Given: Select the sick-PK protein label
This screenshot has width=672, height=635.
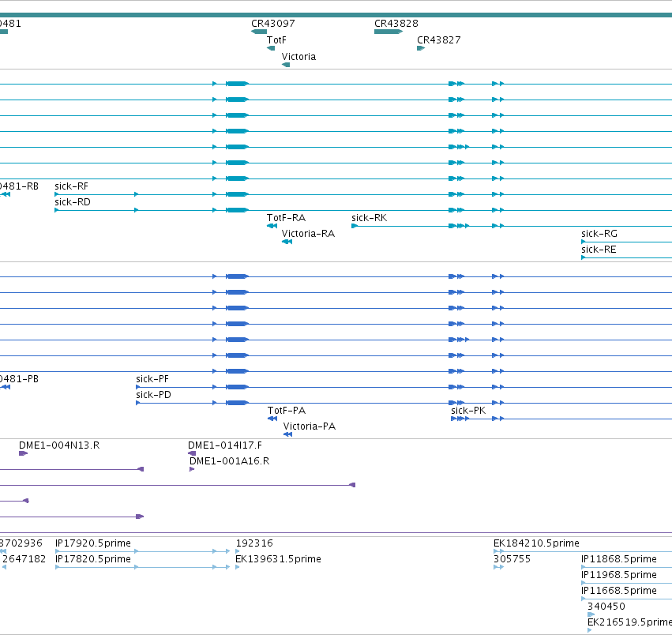Looking at the screenshot, I should [468, 411].
